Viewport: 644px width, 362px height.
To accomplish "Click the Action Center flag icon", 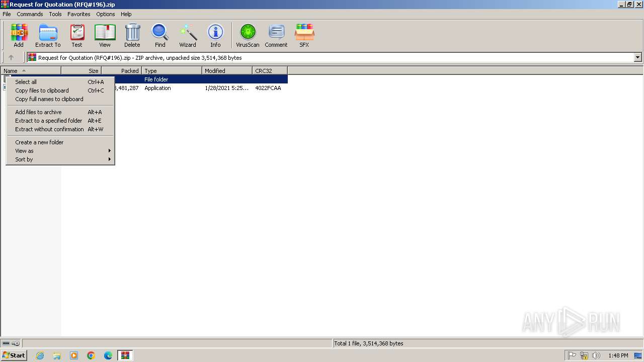I will click(x=572, y=355).
